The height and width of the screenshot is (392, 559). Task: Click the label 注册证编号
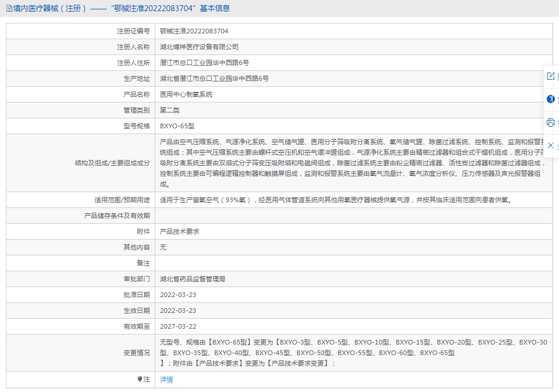[134, 31]
